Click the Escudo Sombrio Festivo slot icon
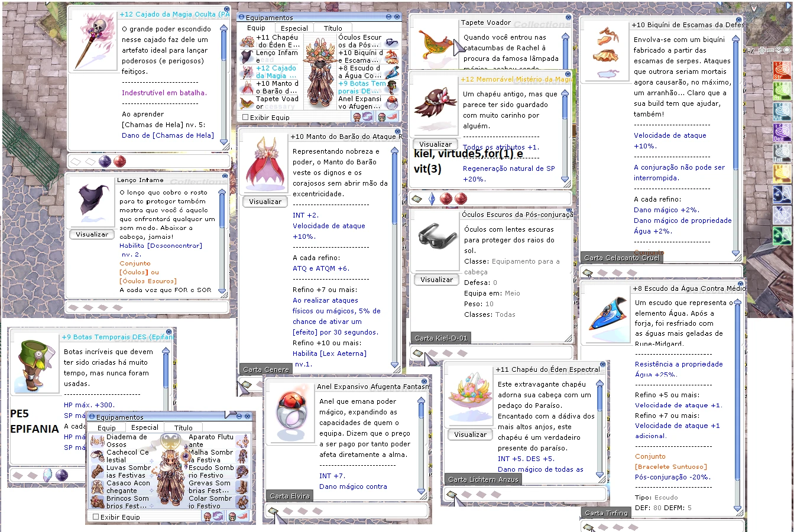Screen dimensions: 794x532 point(242,472)
